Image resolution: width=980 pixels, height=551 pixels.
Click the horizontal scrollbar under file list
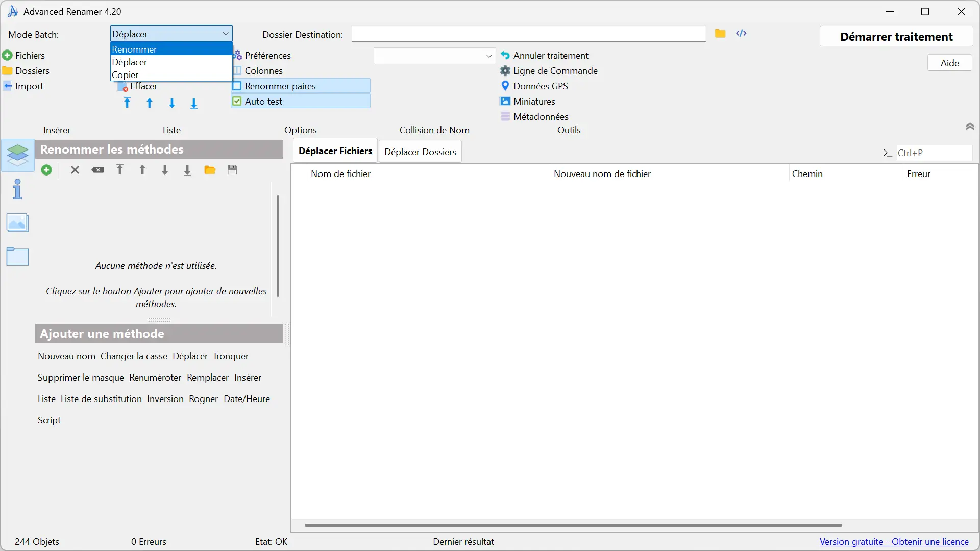(573, 525)
